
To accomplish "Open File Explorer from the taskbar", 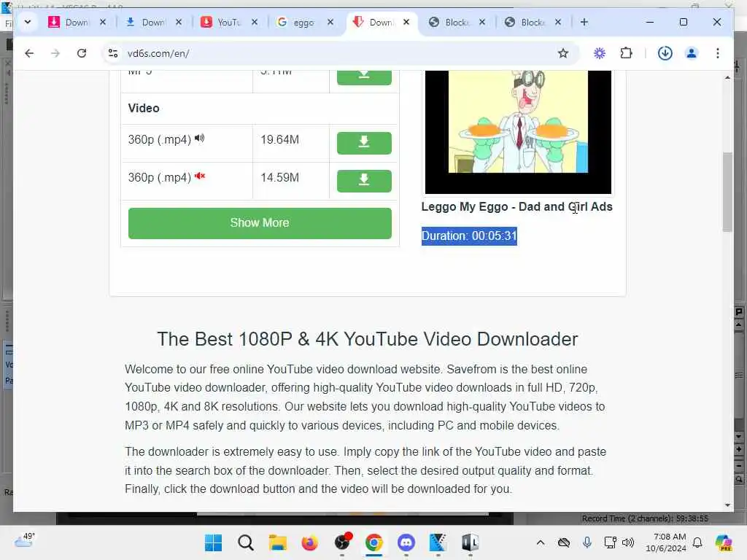I will 277,542.
